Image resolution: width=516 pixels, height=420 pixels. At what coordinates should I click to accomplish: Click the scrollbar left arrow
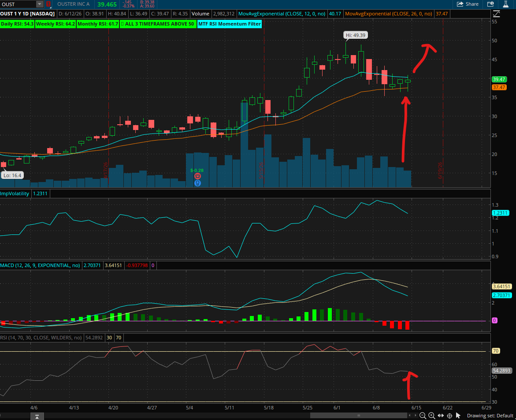[410, 416]
